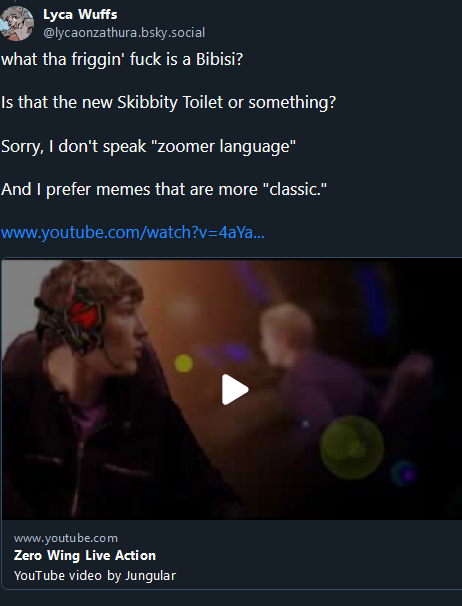Play the embedded Zero Wing video
The image size is (462, 606).
235,389
